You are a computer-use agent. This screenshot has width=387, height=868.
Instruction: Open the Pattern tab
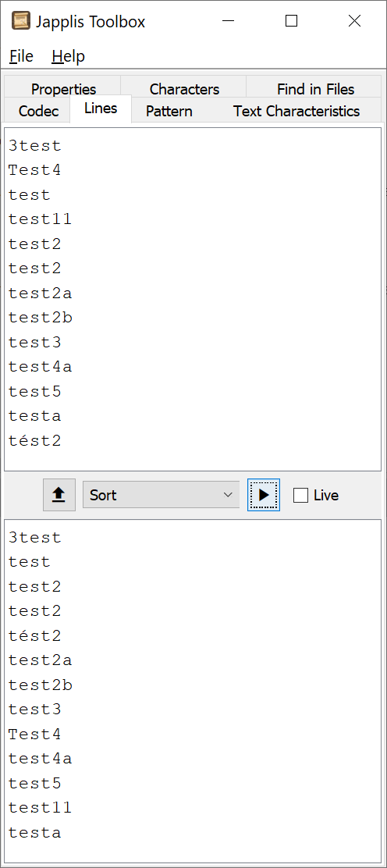(x=169, y=111)
